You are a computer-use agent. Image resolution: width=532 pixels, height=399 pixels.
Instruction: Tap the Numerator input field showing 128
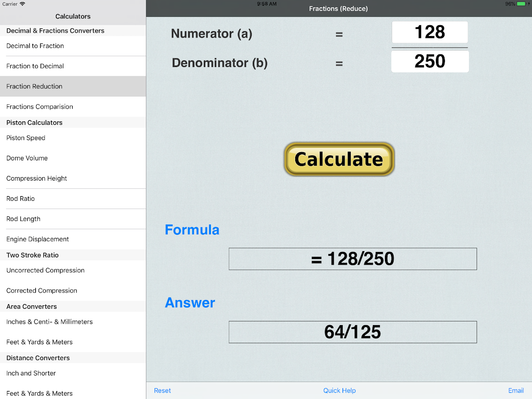[x=430, y=32]
